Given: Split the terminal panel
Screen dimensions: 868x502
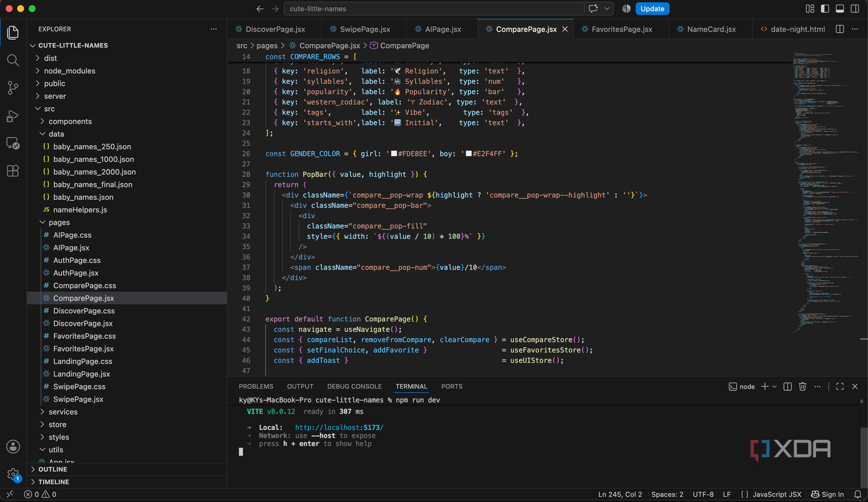Looking at the screenshot, I should (788, 387).
